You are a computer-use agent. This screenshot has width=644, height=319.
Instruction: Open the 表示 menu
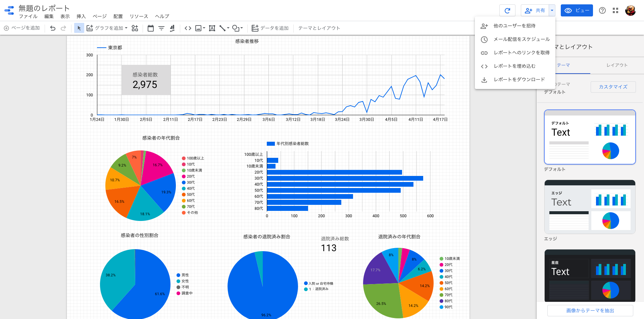[x=65, y=16]
